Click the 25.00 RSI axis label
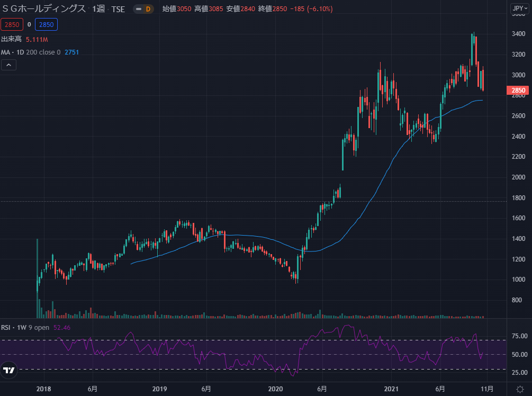Image resolution: width=532 pixels, height=396 pixels. (519, 372)
